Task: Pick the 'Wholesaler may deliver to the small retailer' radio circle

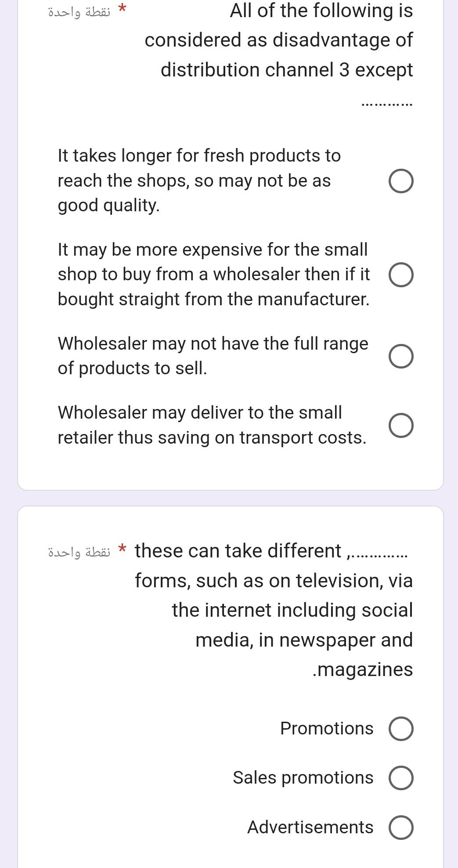Action: click(x=400, y=425)
